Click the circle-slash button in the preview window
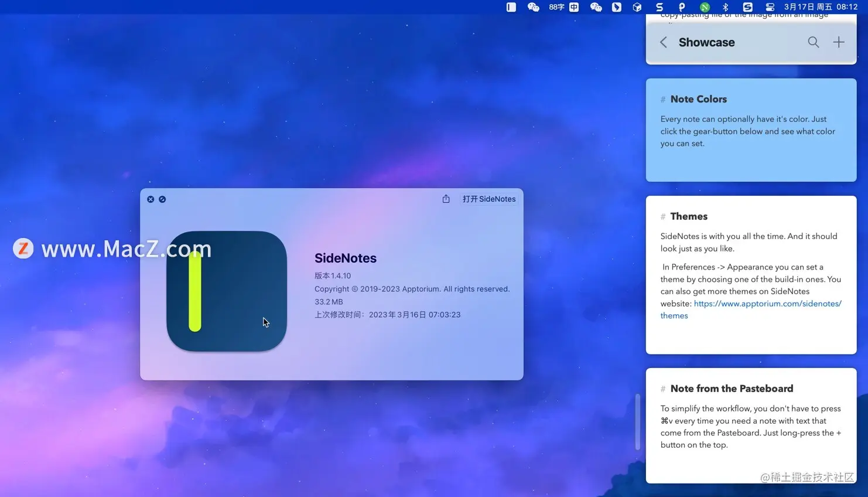This screenshot has height=497, width=868. (162, 199)
